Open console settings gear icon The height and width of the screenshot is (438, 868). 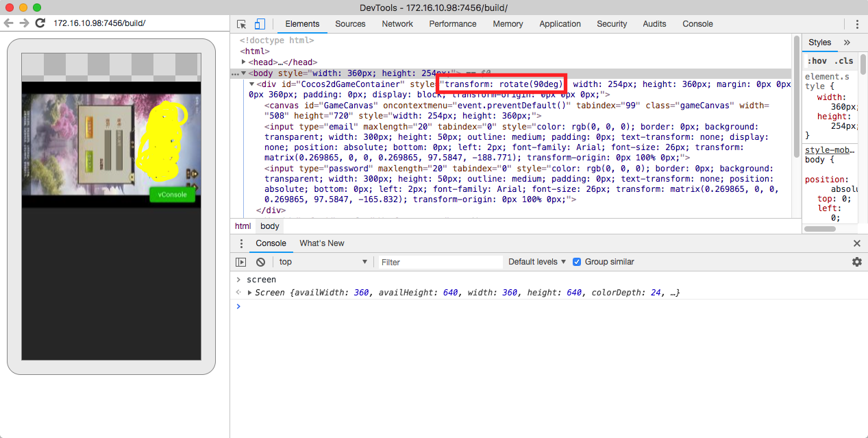[x=857, y=262]
